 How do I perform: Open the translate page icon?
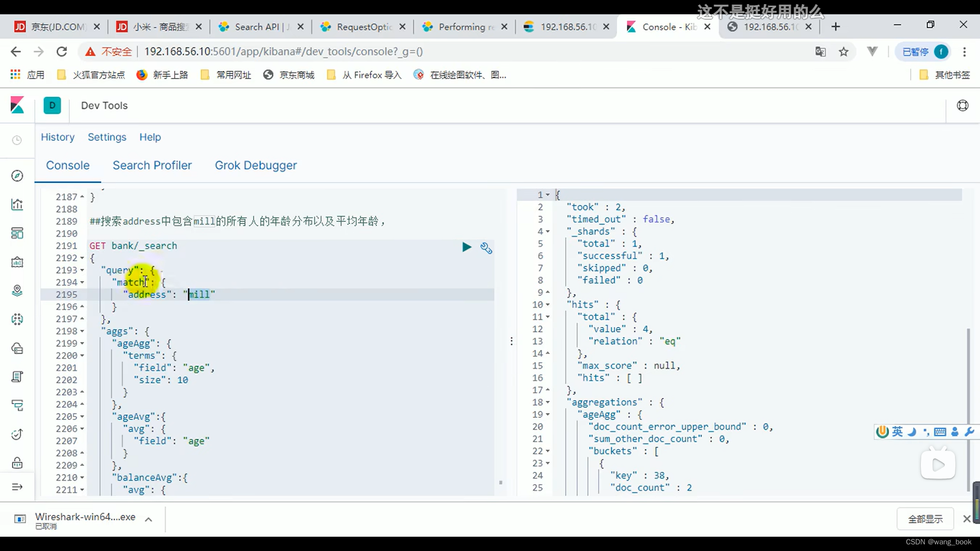click(x=820, y=52)
